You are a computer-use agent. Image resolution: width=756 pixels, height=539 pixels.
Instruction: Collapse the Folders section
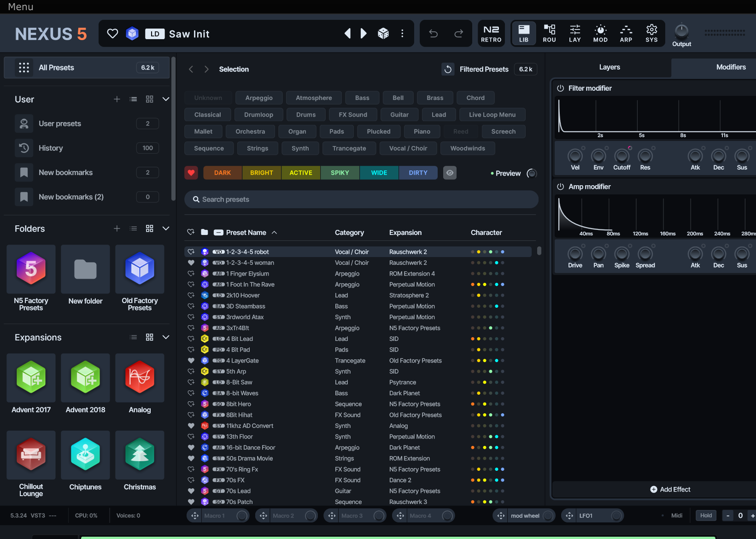pos(166,228)
